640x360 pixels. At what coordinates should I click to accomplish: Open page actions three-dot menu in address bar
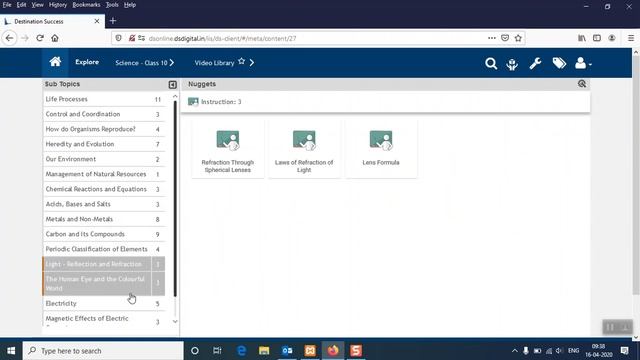[491, 38]
